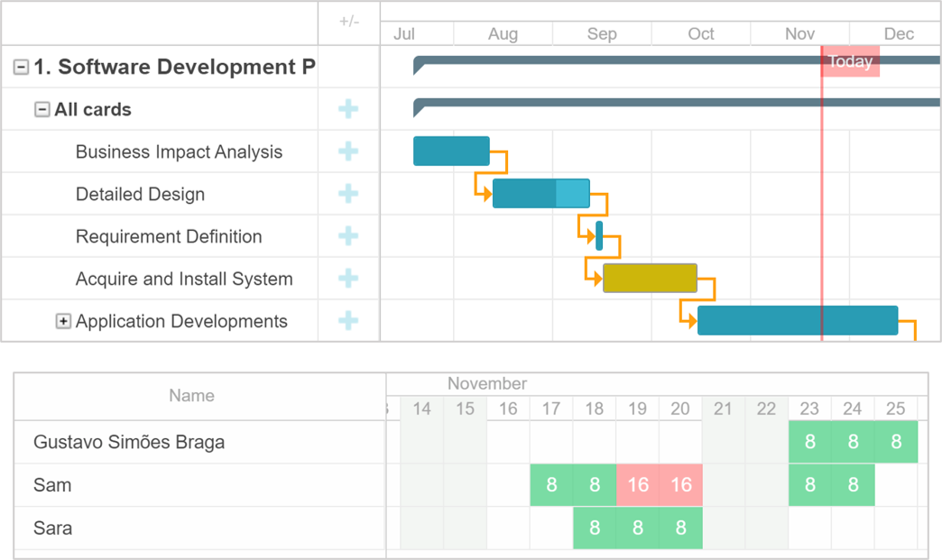942x560 pixels.
Task: Select the Business Impact Analysis task bar
Action: [451, 151]
